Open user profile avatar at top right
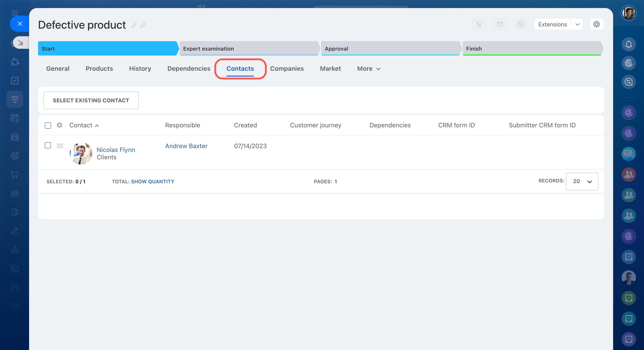The image size is (644, 350). (x=629, y=13)
